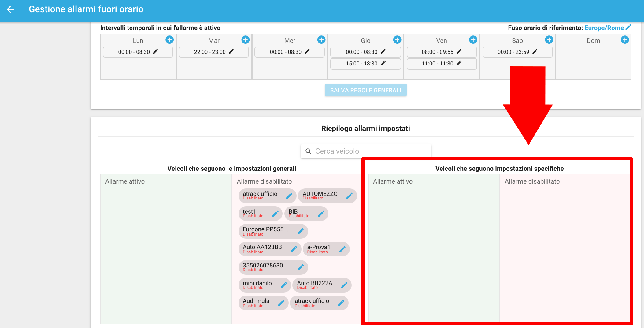This screenshot has height=328, width=644.
Task: Edit alarm settings for Furgone PP555...
Action: tap(301, 231)
